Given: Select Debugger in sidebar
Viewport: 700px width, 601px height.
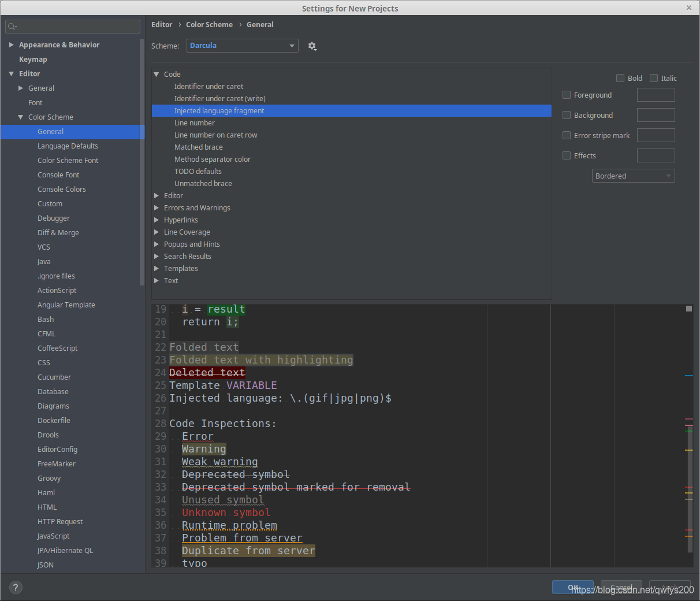Looking at the screenshot, I should pyautogui.click(x=54, y=218).
